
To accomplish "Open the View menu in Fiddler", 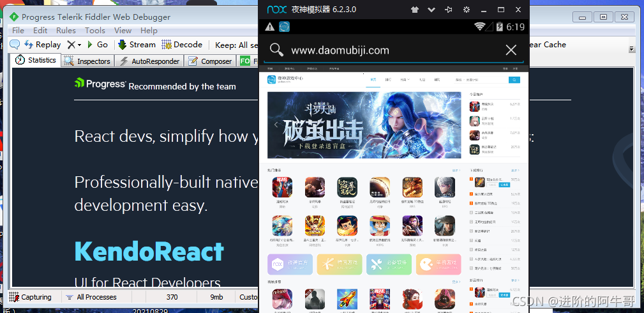I will (x=123, y=31).
